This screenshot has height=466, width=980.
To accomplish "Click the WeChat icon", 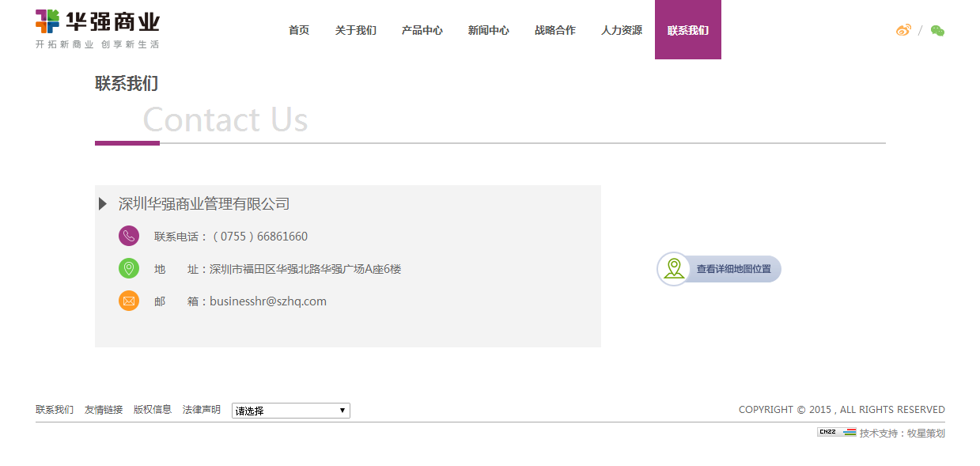I will 938,29.
